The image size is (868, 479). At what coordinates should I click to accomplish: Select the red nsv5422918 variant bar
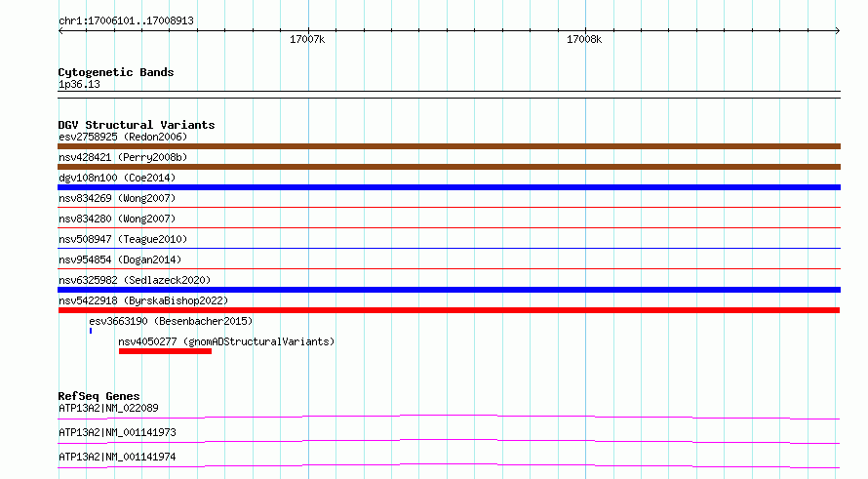449,310
